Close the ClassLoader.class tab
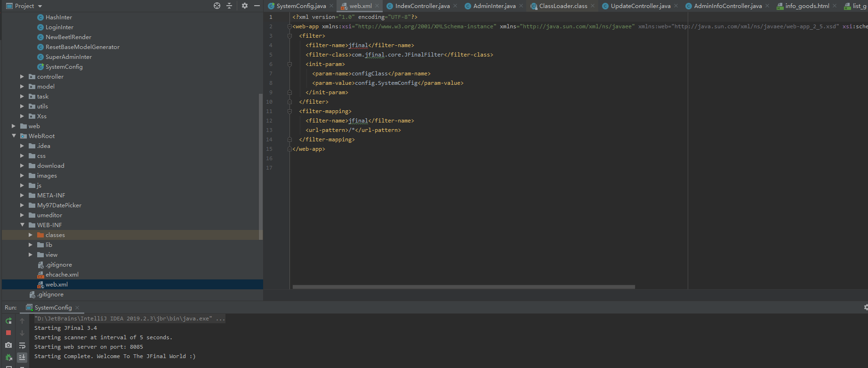 [x=593, y=6]
